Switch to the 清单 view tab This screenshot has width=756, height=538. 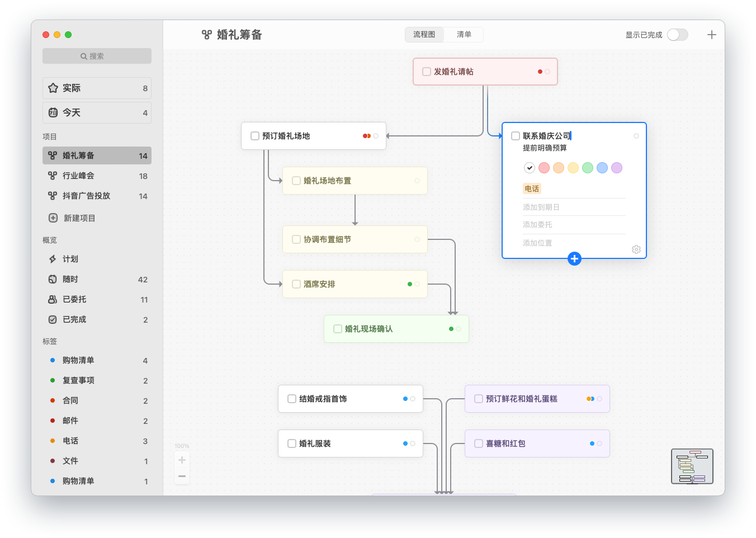tap(464, 35)
